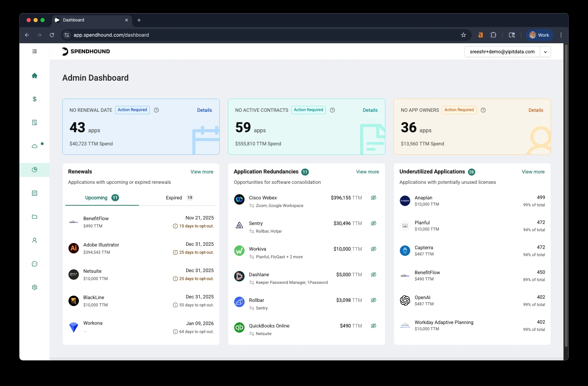Screen dimensions: 588x386
Task: Click the account email field
Action: pos(502,52)
